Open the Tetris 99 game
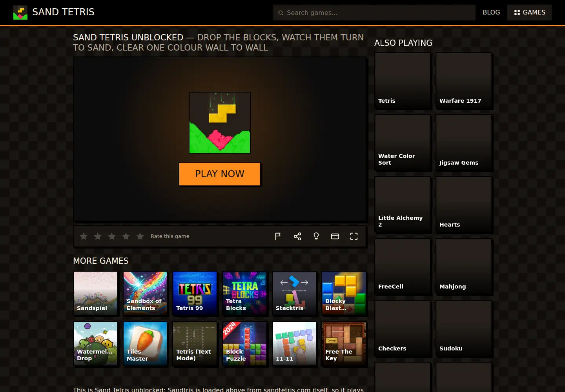This screenshot has height=392, width=565. [195, 293]
